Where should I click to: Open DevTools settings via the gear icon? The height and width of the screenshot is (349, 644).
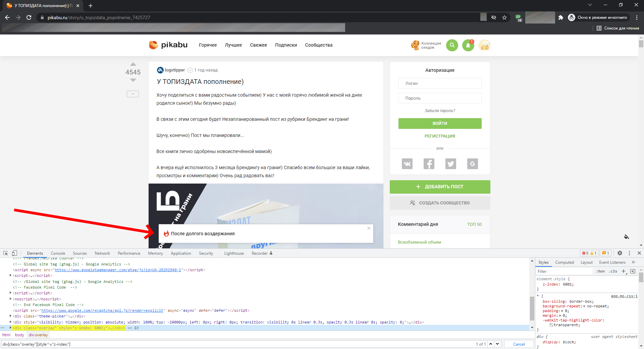pyautogui.click(x=620, y=253)
